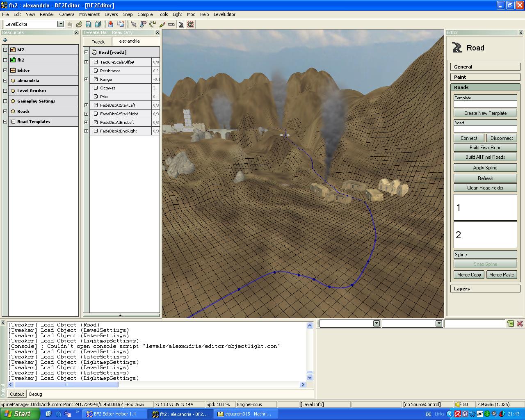Click Clean Road Folder button
Image resolution: width=525 pixels, height=420 pixels.
coord(485,188)
